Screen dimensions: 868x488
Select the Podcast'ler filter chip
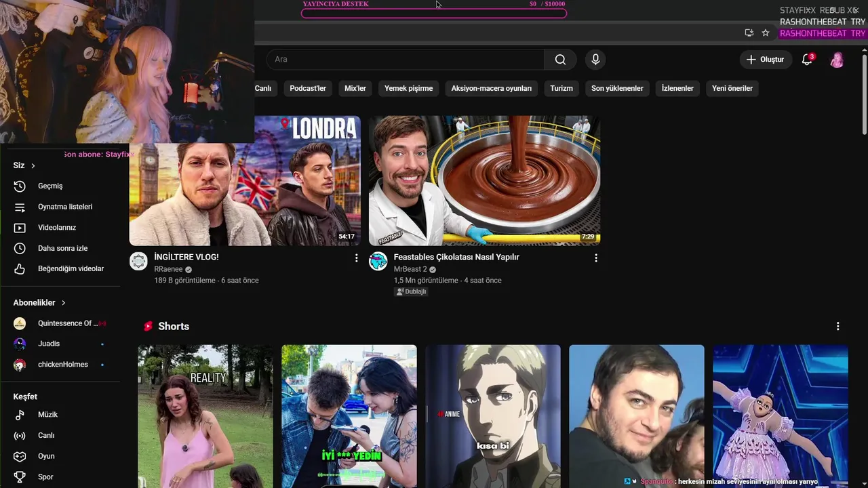click(308, 88)
